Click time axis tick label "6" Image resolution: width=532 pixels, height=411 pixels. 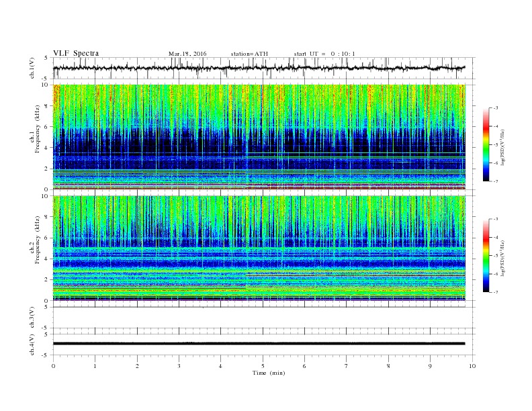point(304,366)
